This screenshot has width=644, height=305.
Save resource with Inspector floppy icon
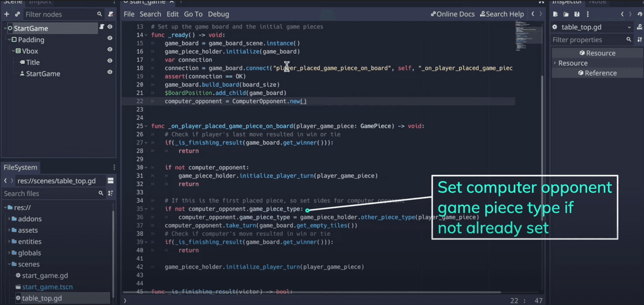pyautogui.click(x=577, y=14)
